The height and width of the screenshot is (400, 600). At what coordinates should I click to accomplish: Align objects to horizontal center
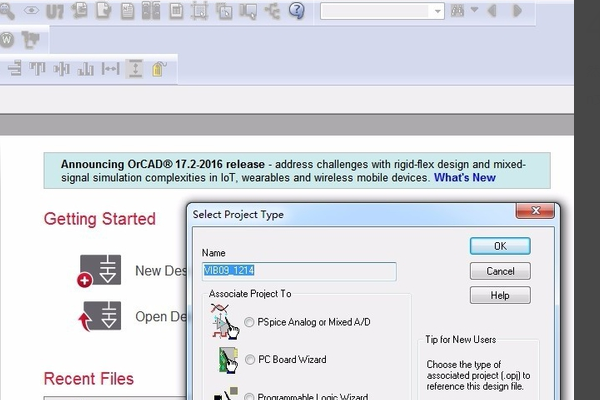pos(62,69)
